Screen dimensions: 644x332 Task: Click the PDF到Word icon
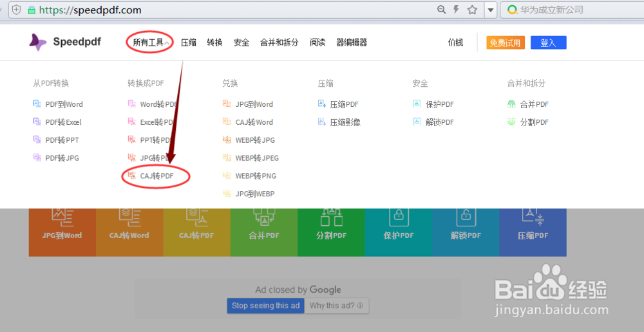37,104
